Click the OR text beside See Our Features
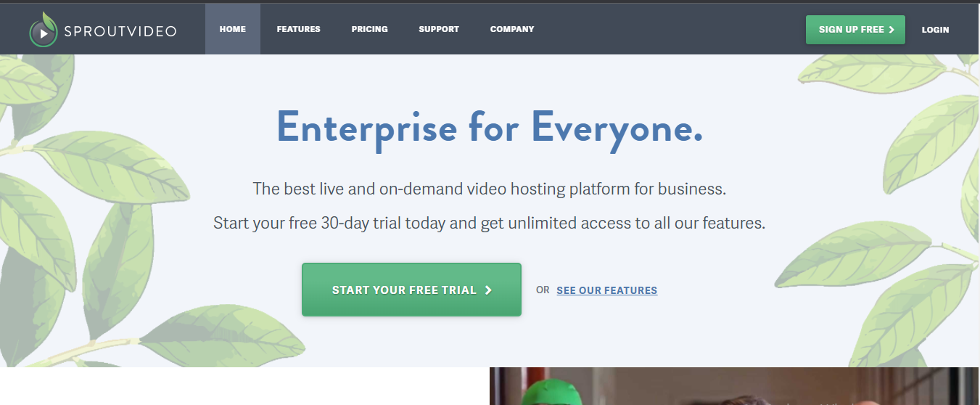This screenshot has width=980, height=405. [543, 290]
